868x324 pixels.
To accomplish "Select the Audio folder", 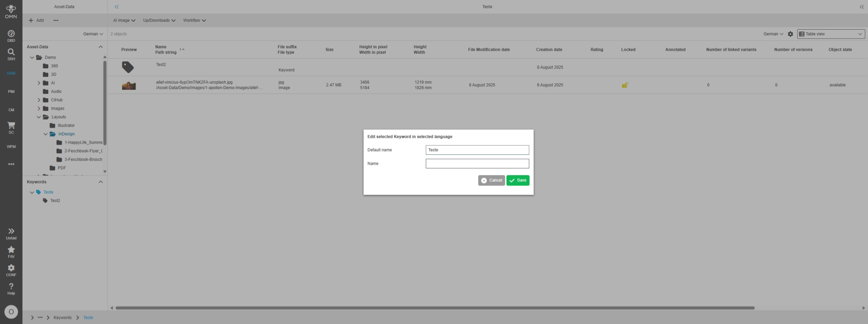I will click(56, 91).
